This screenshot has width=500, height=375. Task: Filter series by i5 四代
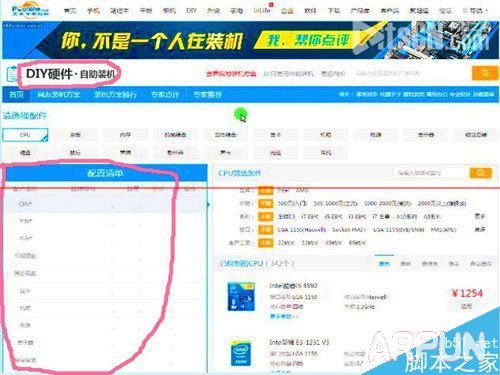(x=332, y=217)
